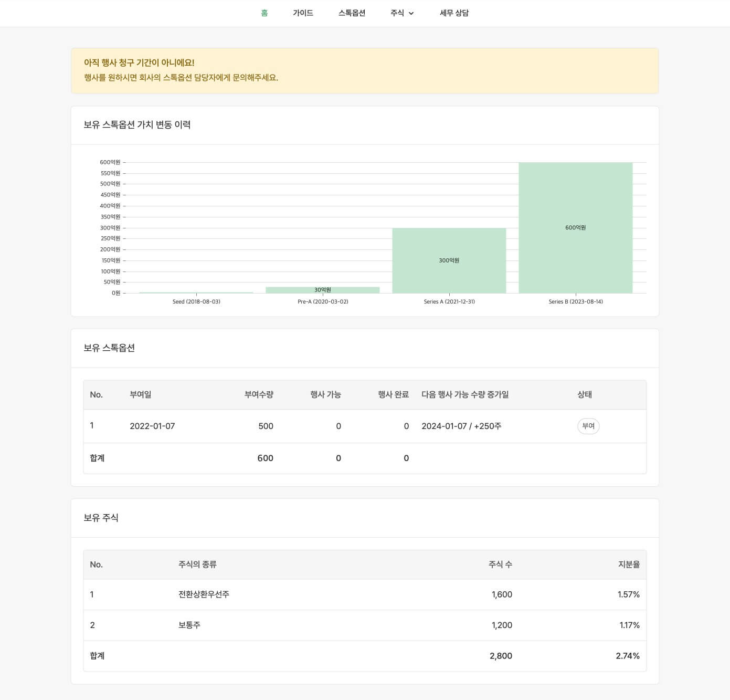Open 세무 상담 from the navigation

pos(453,13)
